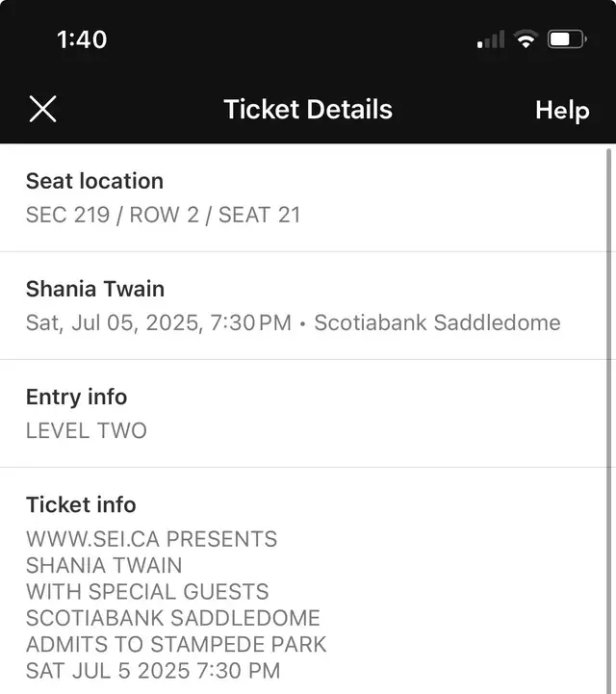This screenshot has height=694, width=616.
Task: Tap the WWW.SEI.CA PRESENTS line
Action: click(x=151, y=539)
